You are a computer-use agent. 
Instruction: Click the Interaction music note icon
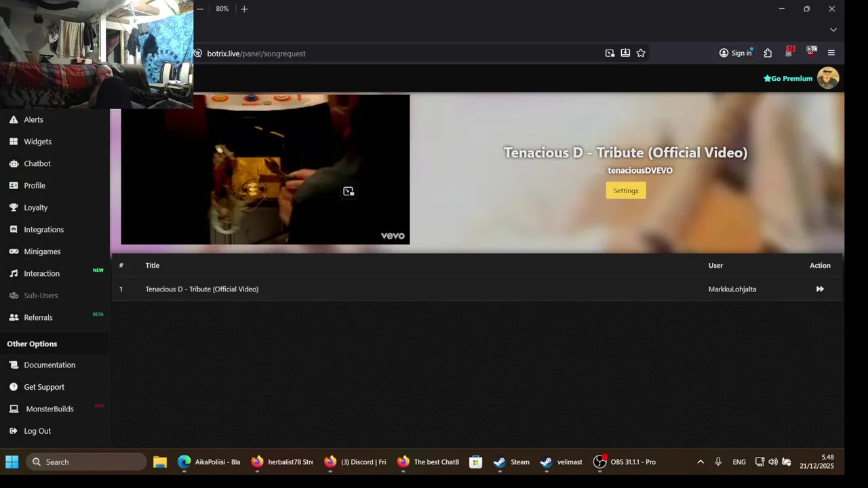[14, 274]
